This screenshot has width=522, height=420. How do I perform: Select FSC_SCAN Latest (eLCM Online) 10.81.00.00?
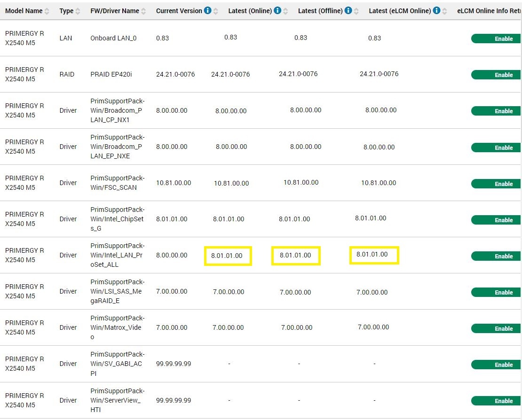click(x=379, y=183)
